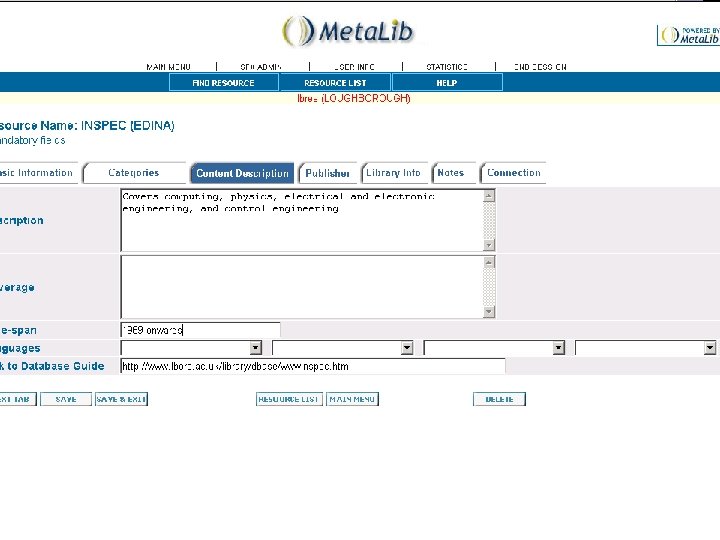
Task: Switch to the Categories tab
Action: [x=134, y=173]
